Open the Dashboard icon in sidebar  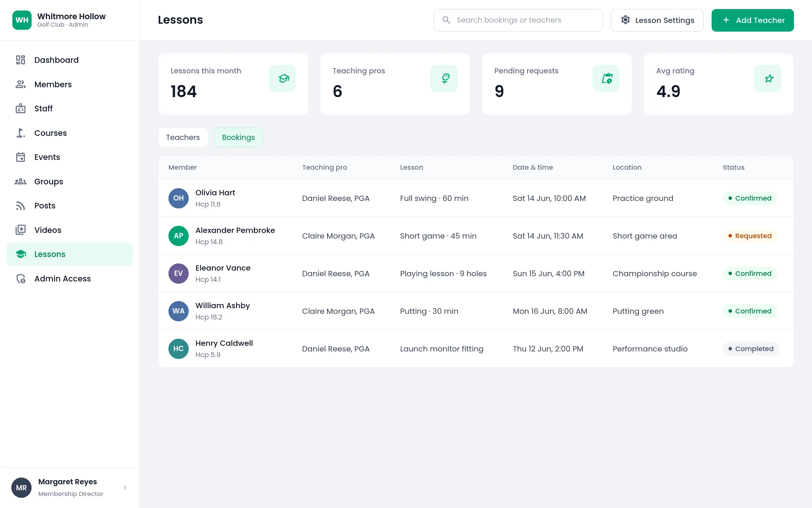coord(21,60)
